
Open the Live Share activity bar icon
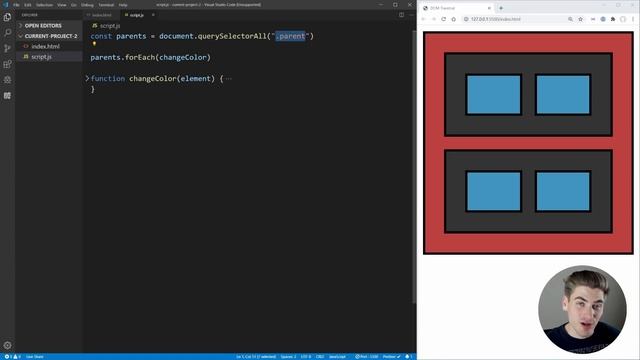point(7,96)
